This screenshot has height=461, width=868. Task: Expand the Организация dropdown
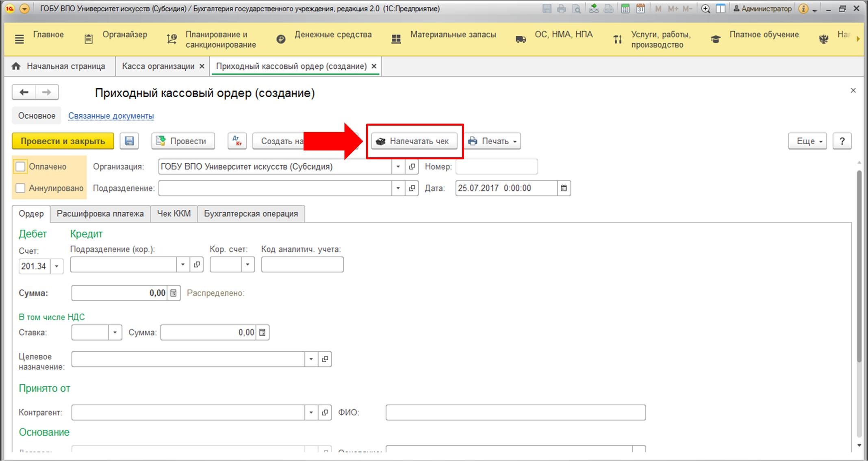pyautogui.click(x=398, y=167)
